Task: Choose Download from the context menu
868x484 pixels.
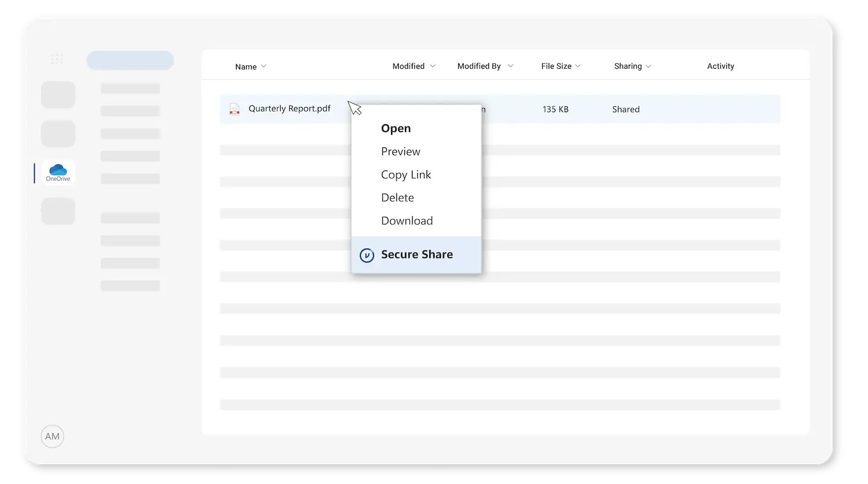Action: point(407,220)
